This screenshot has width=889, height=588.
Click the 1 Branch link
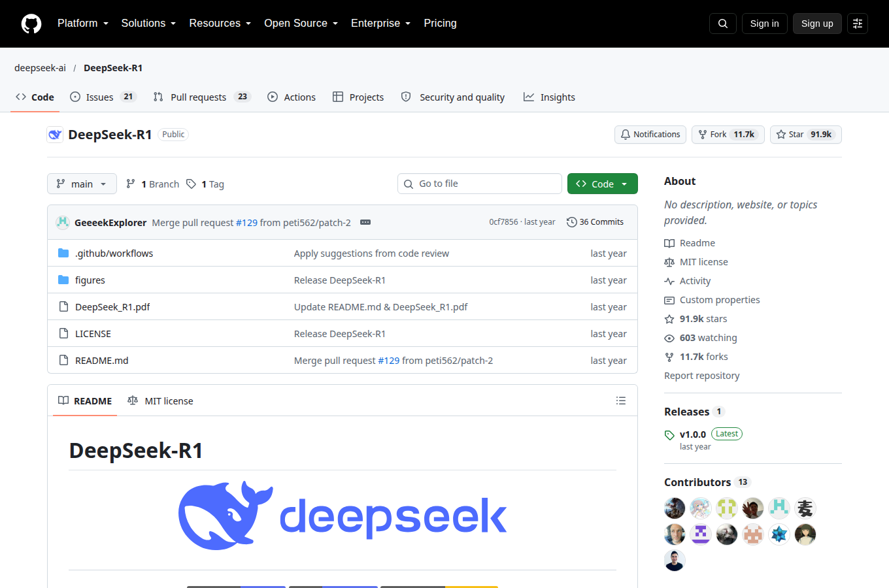152,184
